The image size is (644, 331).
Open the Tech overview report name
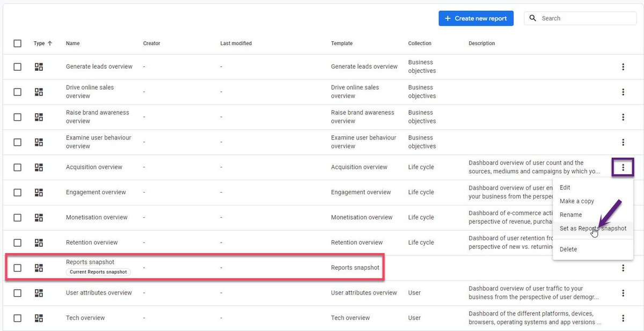pyautogui.click(x=85, y=318)
